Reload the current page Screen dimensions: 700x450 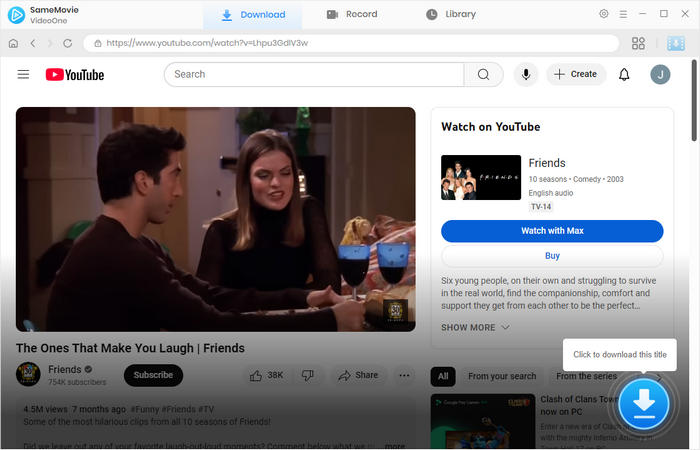tap(67, 43)
